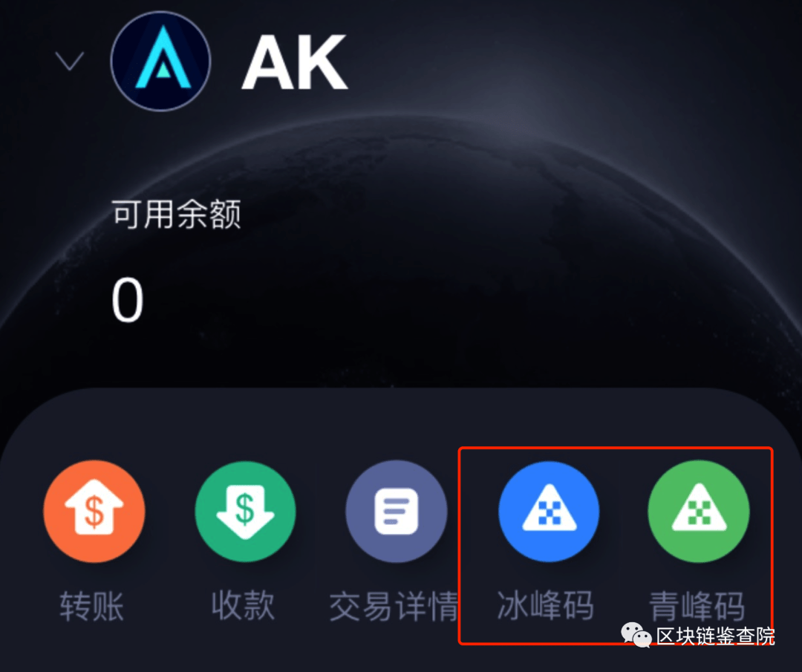The width and height of the screenshot is (802, 672).
Task: Tap the green 收款 receive icon
Action: click(x=245, y=511)
